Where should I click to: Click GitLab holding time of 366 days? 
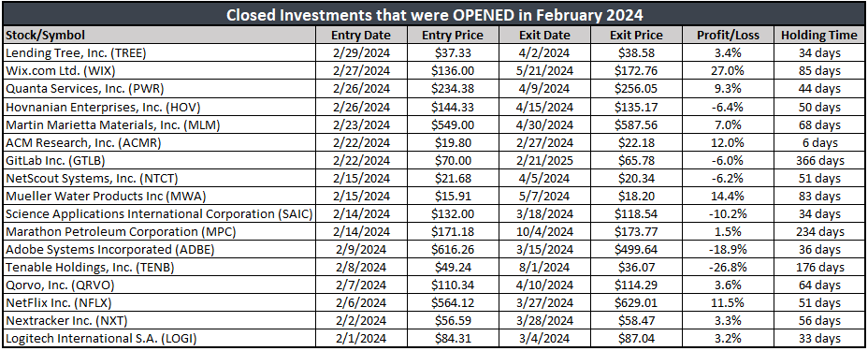pos(818,161)
